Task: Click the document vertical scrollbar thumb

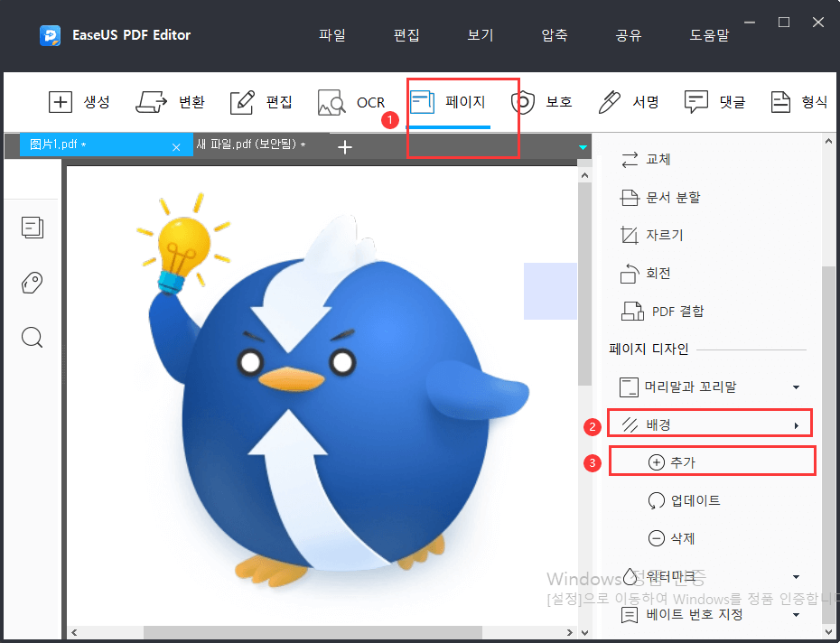Action: pyautogui.click(x=584, y=284)
